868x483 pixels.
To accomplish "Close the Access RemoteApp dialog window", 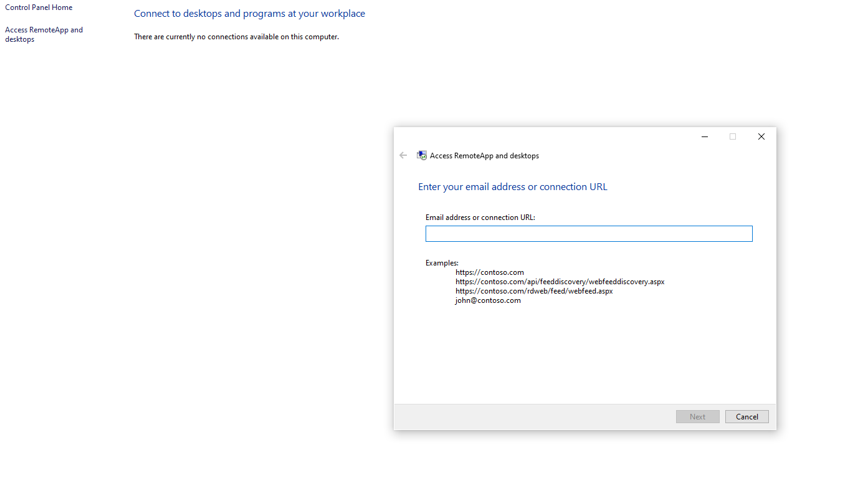I will point(761,136).
